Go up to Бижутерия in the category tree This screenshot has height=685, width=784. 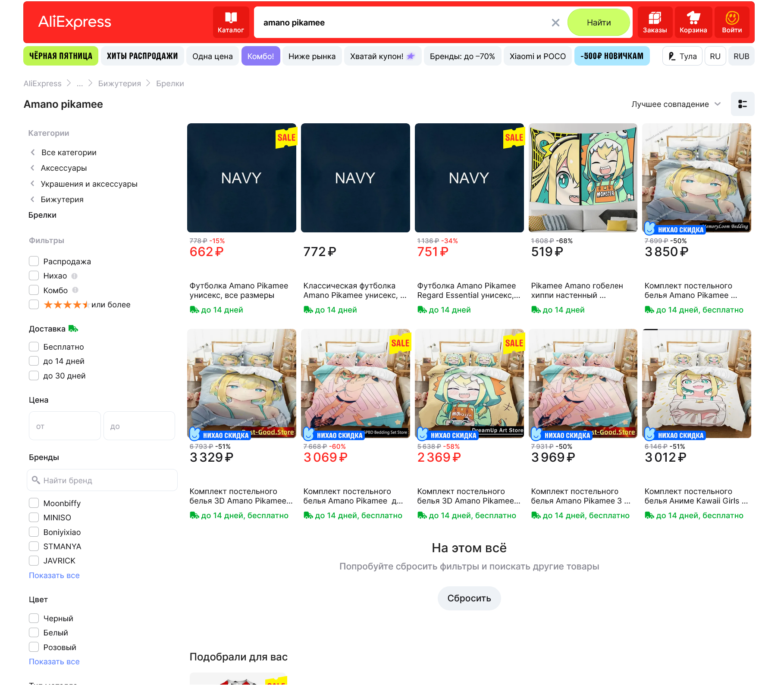[x=62, y=200]
